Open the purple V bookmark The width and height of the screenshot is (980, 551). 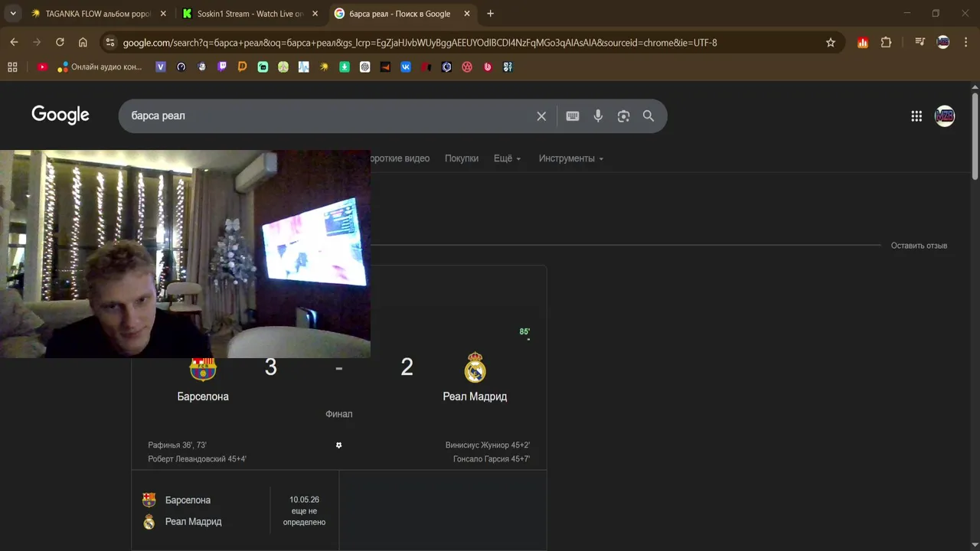pyautogui.click(x=161, y=67)
